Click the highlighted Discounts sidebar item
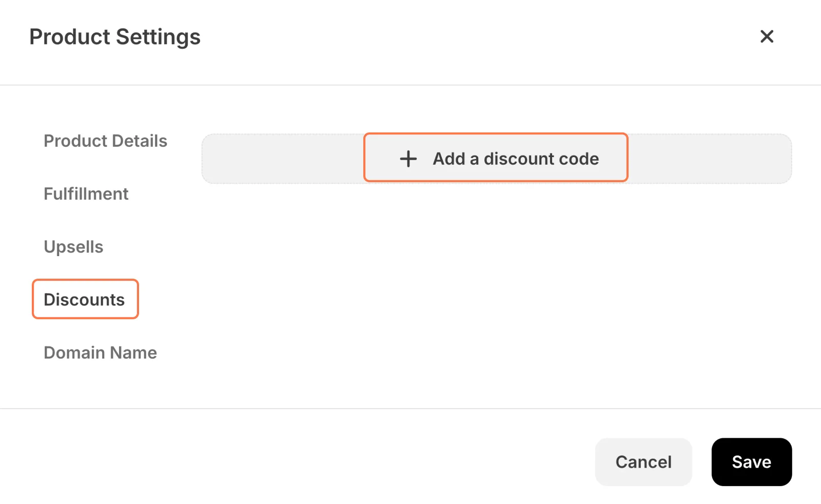The image size is (821, 504). click(x=85, y=300)
